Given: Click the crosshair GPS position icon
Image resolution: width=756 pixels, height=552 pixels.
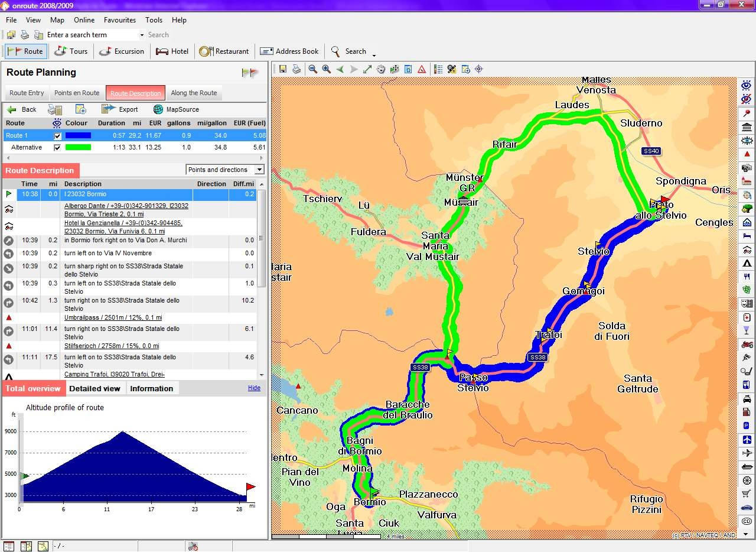Looking at the screenshot, I should coord(479,69).
